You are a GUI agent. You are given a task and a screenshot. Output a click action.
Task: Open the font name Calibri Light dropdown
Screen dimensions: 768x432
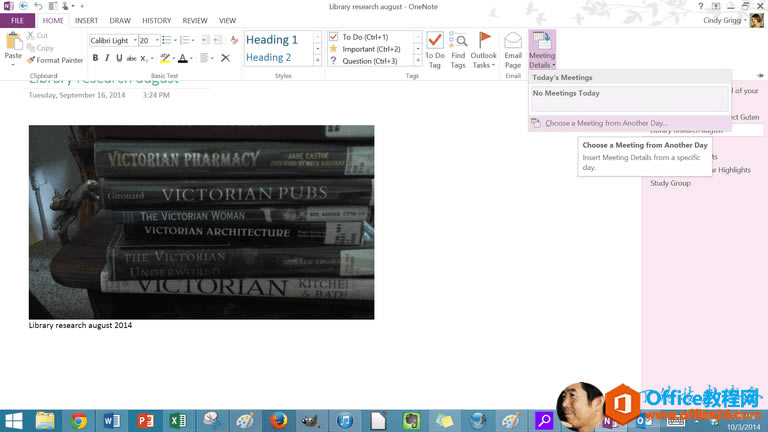point(135,41)
